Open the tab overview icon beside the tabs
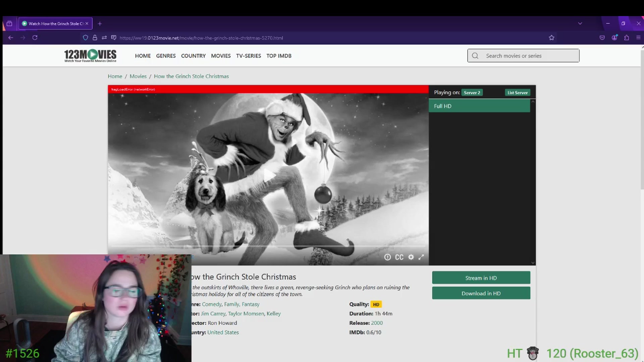The width and height of the screenshot is (644, 362). [x=9, y=23]
